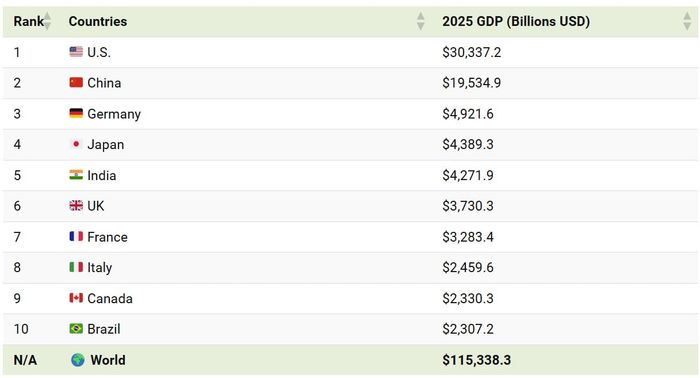
Task: Click the World globe icon
Action: point(78,360)
